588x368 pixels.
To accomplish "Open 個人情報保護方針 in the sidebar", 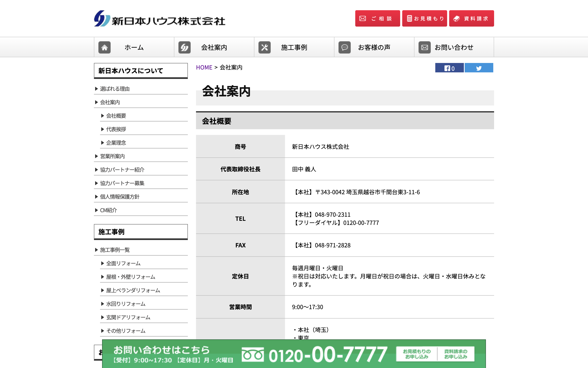I will (x=120, y=197).
